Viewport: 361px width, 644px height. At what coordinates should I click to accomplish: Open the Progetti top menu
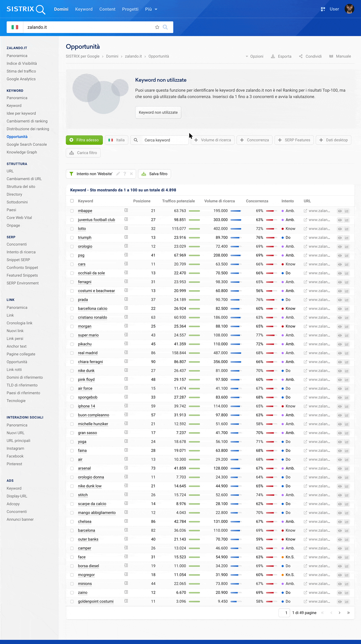point(130,9)
